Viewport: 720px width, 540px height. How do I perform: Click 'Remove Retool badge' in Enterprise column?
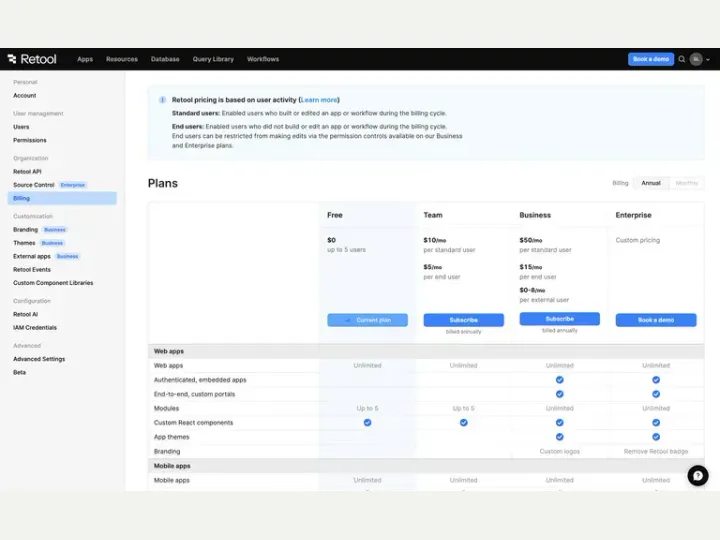(656, 451)
